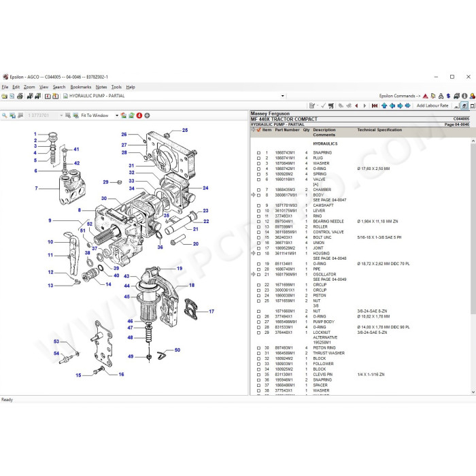The width and height of the screenshot is (476, 476).
Task: Click the blue up arrow icon
Action: pos(384,105)
